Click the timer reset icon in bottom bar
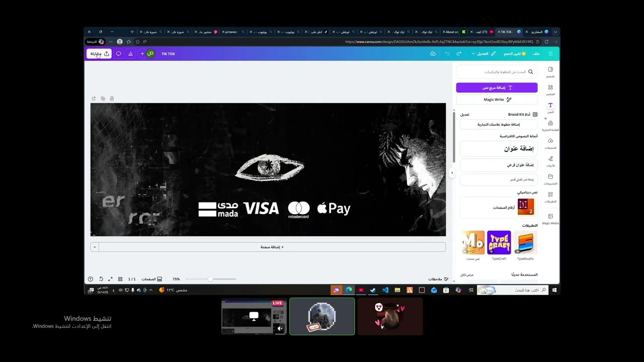 tap(101, 279)
